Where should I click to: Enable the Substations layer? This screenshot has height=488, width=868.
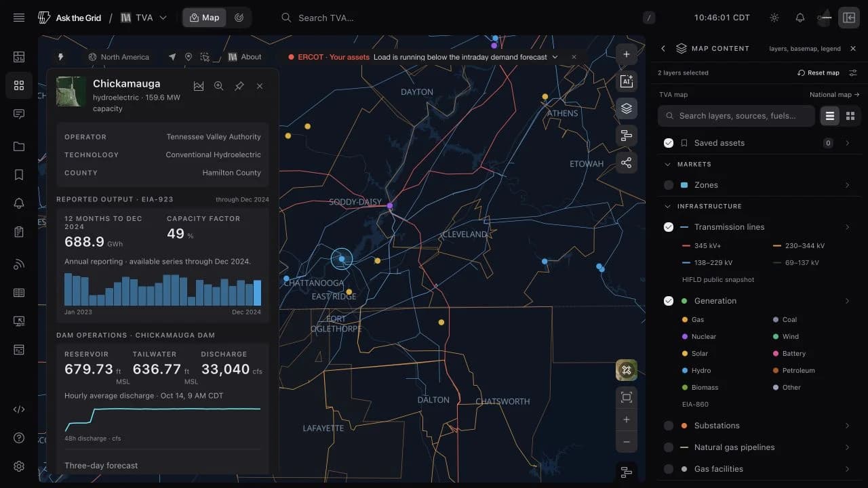(x=669, y=426)
